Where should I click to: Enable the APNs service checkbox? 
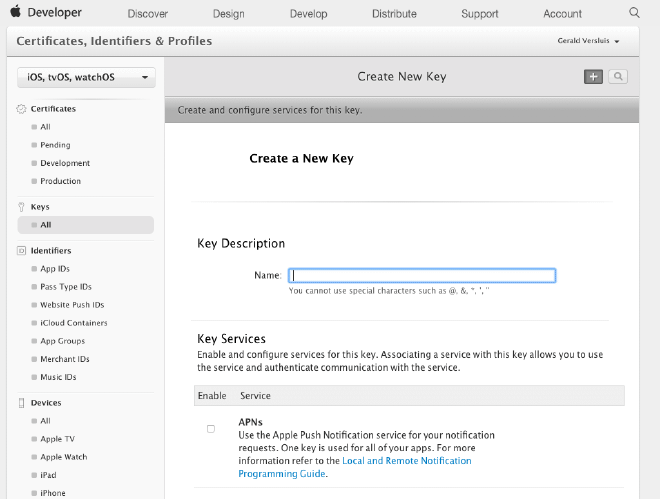tap(211, 429)
